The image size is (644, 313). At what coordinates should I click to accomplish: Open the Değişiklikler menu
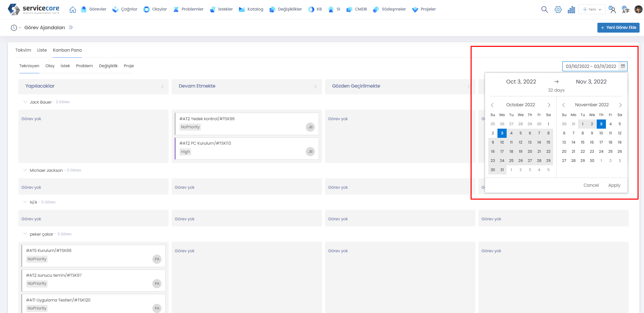click(285, 9)
